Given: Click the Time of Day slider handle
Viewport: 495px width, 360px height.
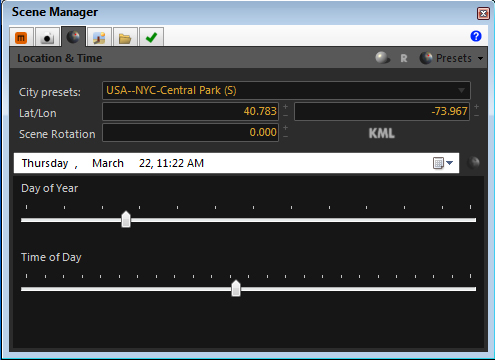Looking at the screenshot, I should [236, 288].
